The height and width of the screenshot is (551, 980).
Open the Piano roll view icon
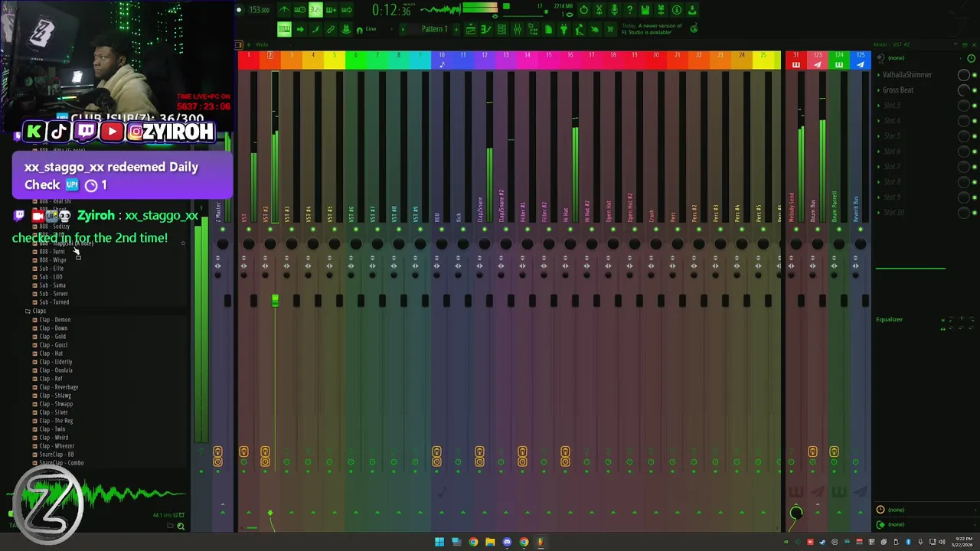(486, 29)
